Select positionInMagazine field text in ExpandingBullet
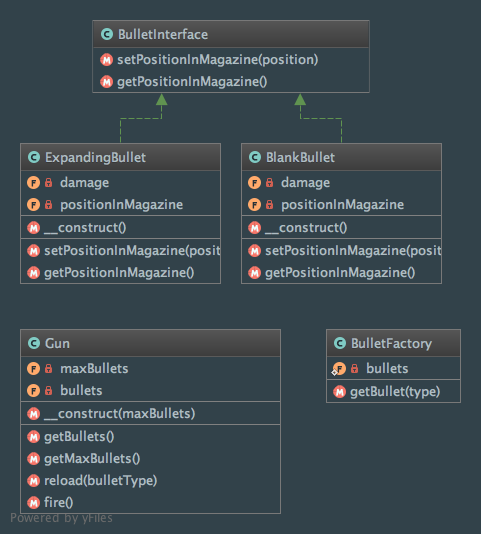Viewport: 481px width, 534px height. pos(122,205)
